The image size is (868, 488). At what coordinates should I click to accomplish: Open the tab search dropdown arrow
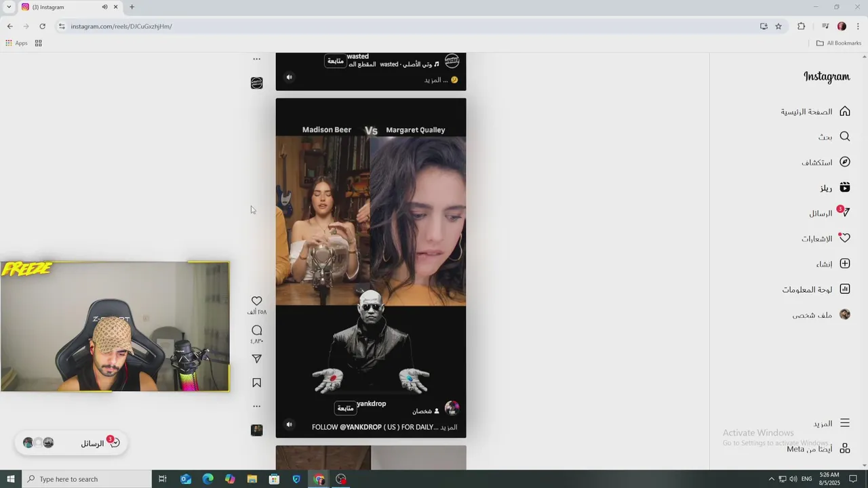[9, 7]
